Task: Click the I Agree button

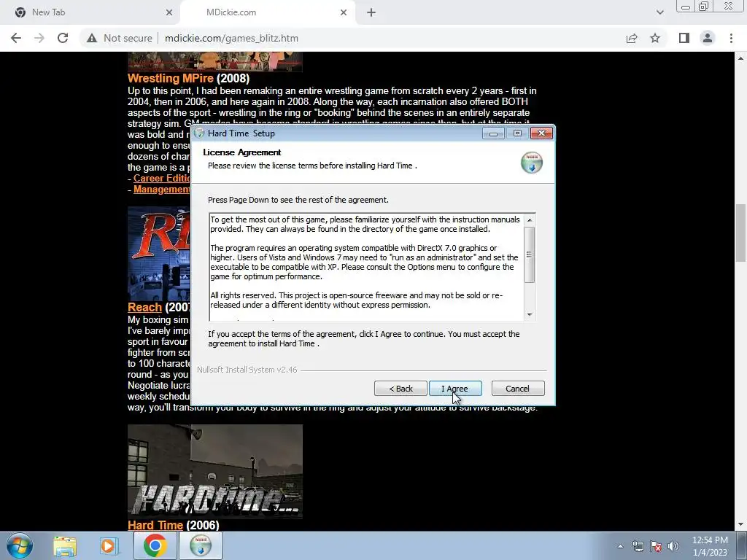Action: pos(455,389)
